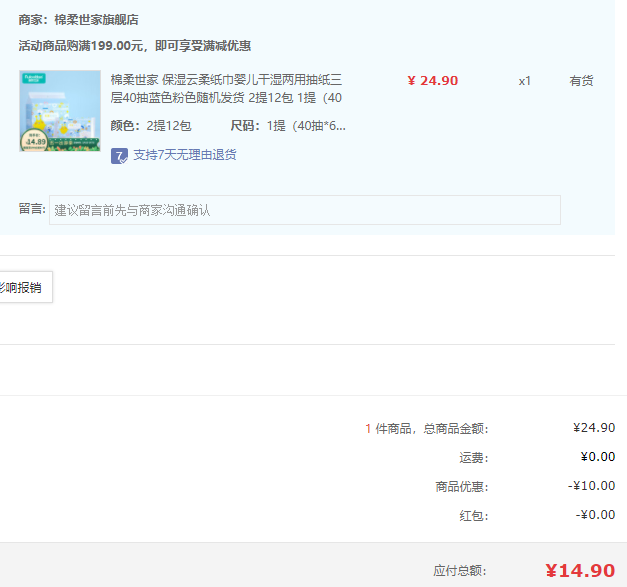Viewport: 627px width, 587px height.
Task: Click the 应付总额 label
Action: [460, 571]
